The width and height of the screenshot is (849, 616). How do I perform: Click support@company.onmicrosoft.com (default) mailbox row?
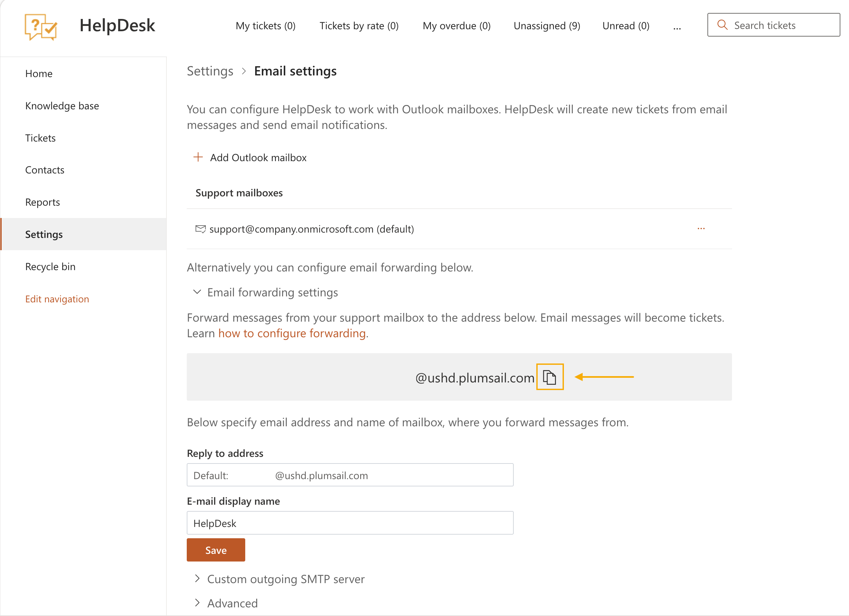click(x=459, y=229)
